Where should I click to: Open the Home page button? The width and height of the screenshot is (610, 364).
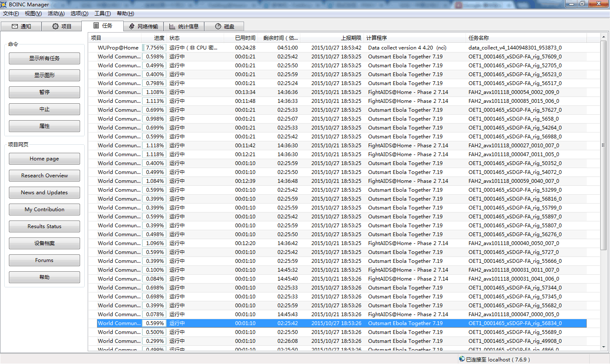pos(44,159)
